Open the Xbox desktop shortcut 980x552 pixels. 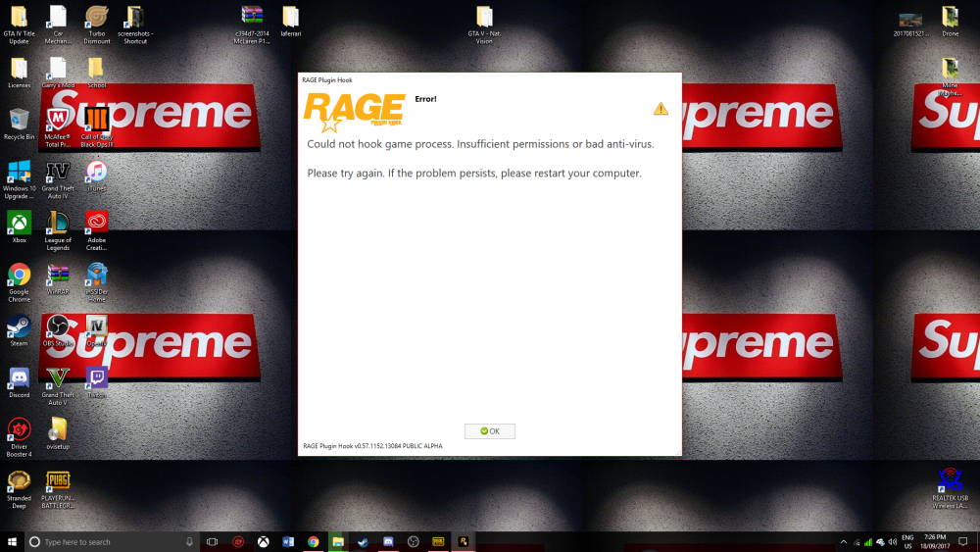point(19,226)
